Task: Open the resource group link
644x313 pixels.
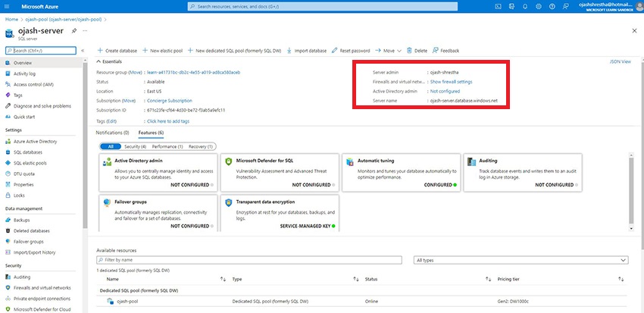Action: (193, 72)
